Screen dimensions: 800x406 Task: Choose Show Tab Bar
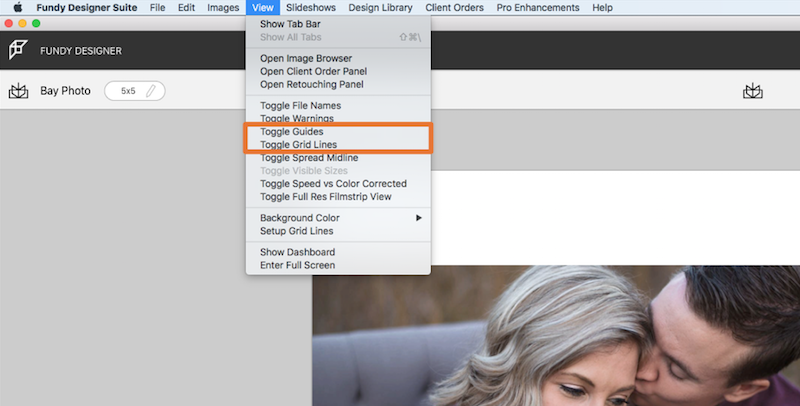tap(338, 24)
